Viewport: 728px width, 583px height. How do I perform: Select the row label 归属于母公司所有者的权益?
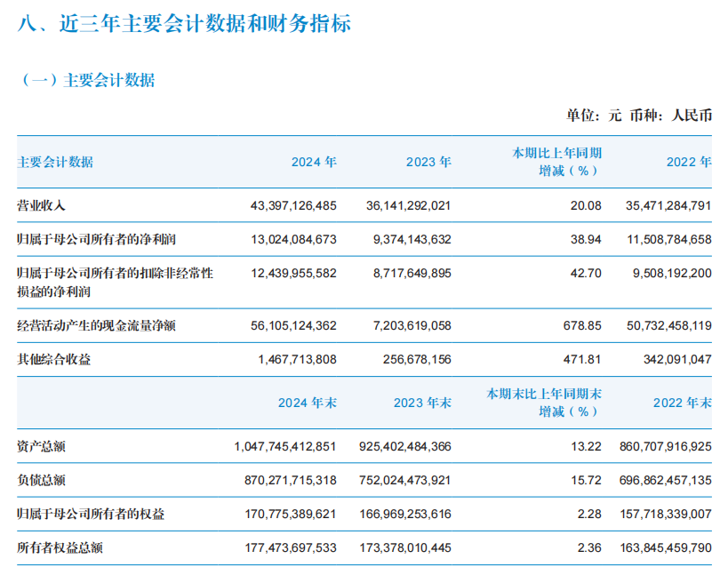click(91, 514)
